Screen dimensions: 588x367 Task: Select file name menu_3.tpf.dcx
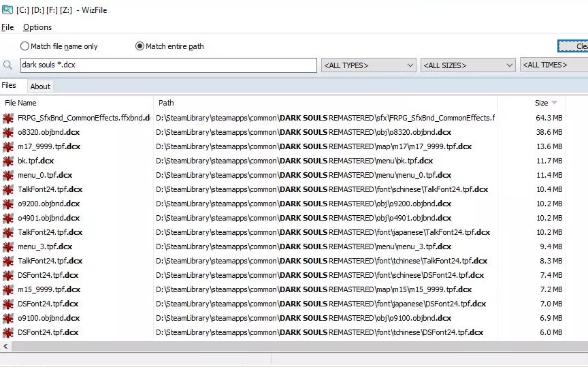(x=45, y=246)
